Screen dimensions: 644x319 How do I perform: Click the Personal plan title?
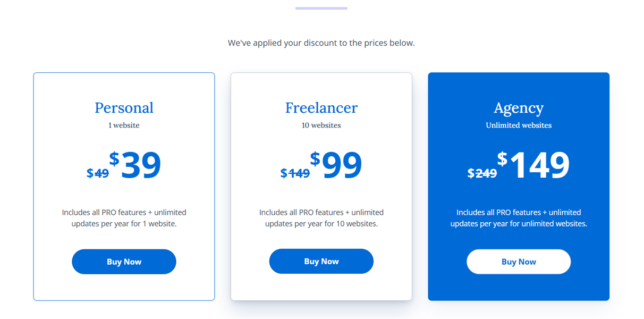124,108
